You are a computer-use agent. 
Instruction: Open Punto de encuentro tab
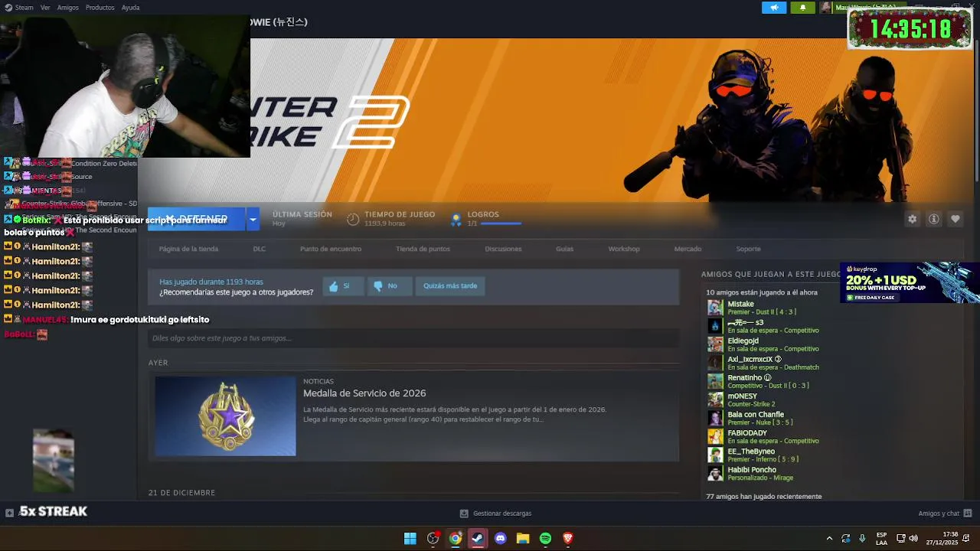click(x=331, y=249)
